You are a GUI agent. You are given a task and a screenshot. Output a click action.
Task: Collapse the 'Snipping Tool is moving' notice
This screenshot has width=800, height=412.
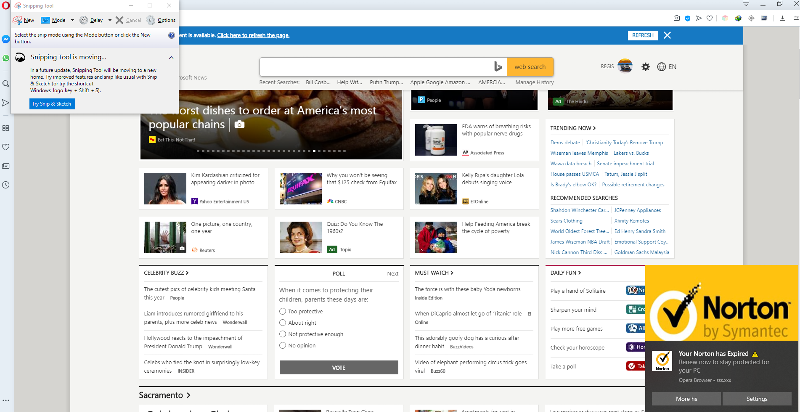pyautogui.click(x=171, y=57)
